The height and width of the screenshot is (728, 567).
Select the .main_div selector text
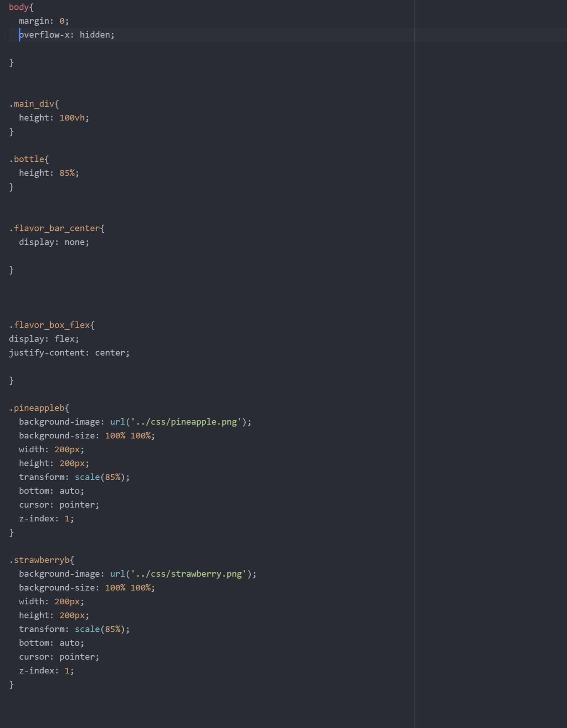pyautogui.click(x=32, y=104)
